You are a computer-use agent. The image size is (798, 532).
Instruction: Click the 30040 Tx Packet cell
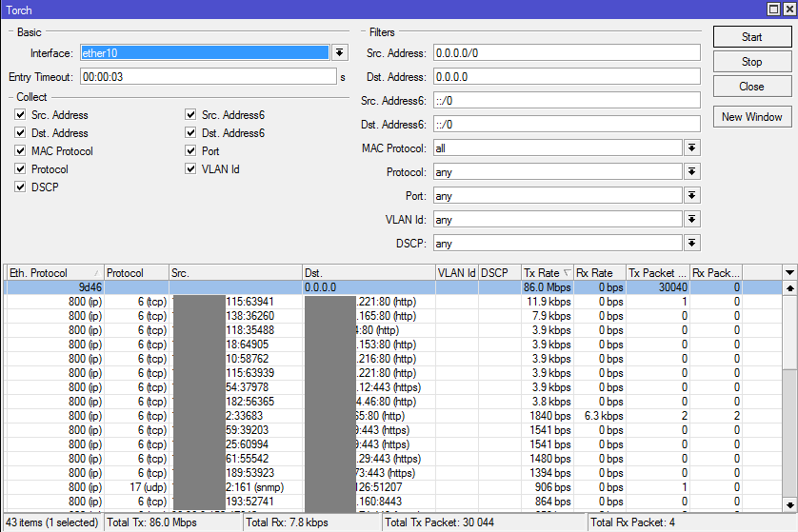(x=659, y=287)
